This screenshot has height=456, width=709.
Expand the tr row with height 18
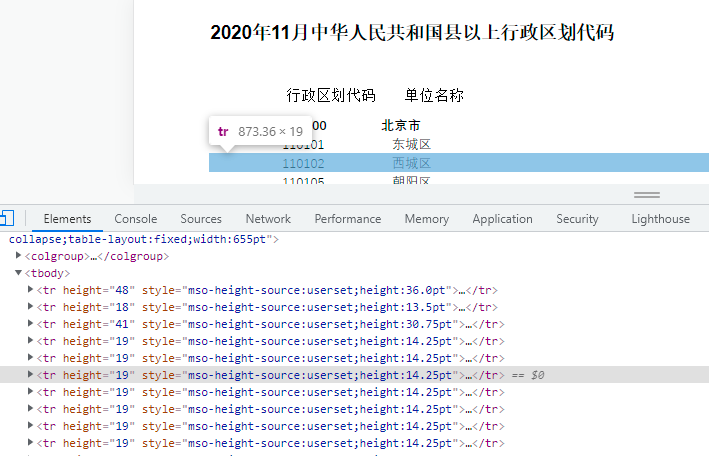[30, 307]
